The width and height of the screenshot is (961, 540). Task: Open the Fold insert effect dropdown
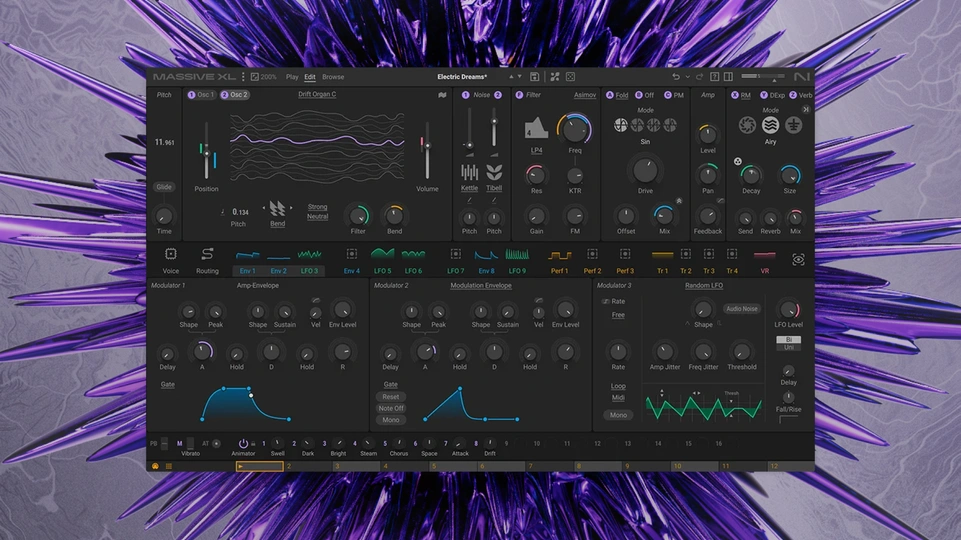tap(622, 96)
